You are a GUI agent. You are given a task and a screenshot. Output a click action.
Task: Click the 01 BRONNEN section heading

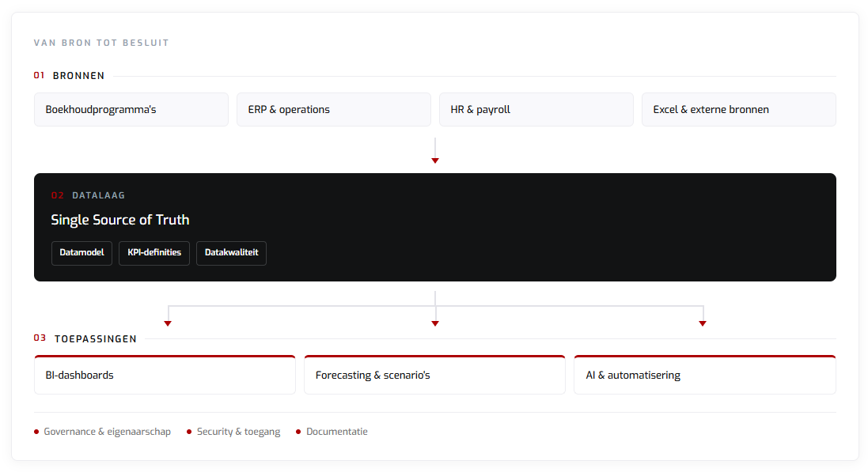69,76
